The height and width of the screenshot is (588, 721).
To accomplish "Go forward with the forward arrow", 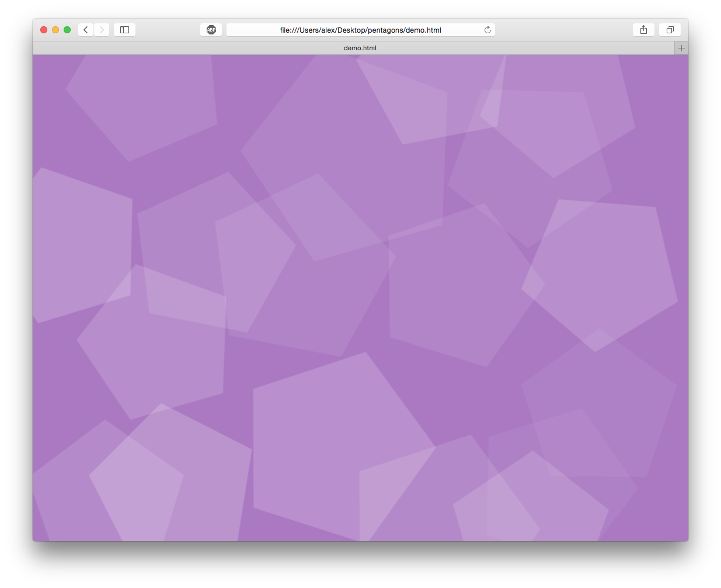I will coord(102,30).
